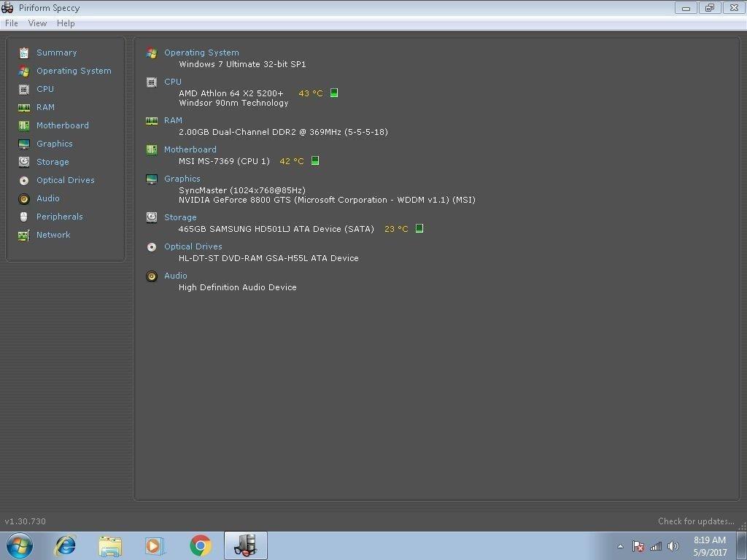
Task: Open Windows Explorer folder from taskbar
Action: coord(111,545)
